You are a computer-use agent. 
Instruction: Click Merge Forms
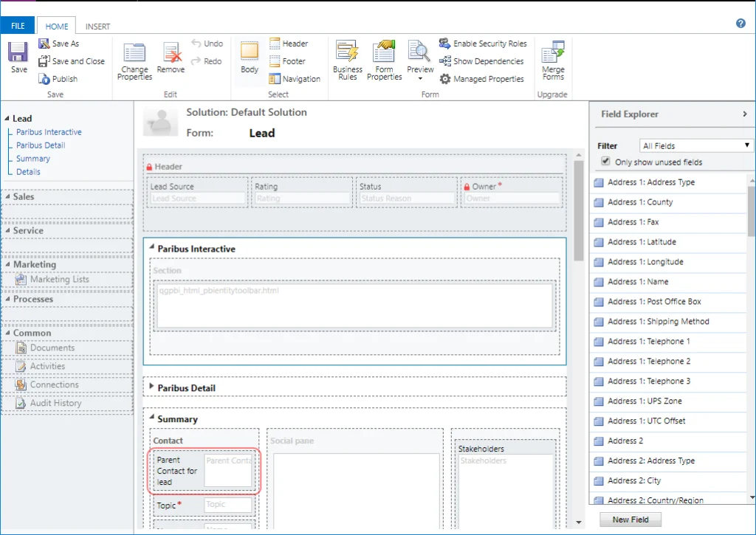coord(552,61)
